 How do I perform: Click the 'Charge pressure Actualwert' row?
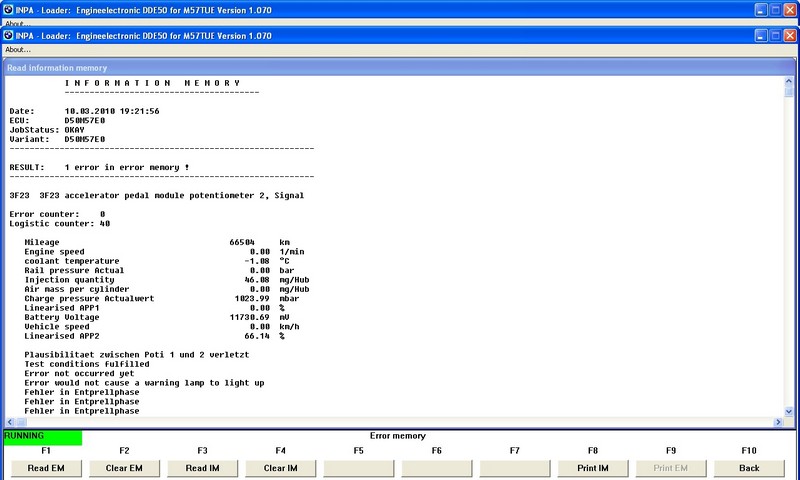(x=162, y=298)
